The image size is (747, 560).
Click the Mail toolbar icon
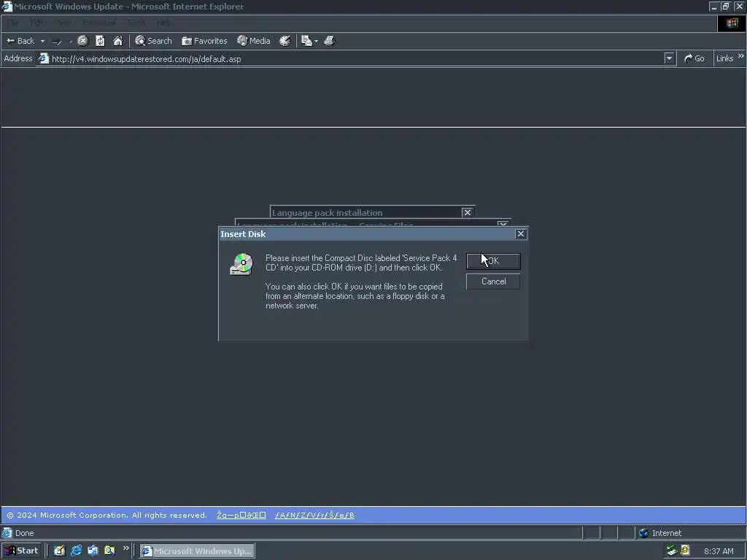tap(307, 41)
